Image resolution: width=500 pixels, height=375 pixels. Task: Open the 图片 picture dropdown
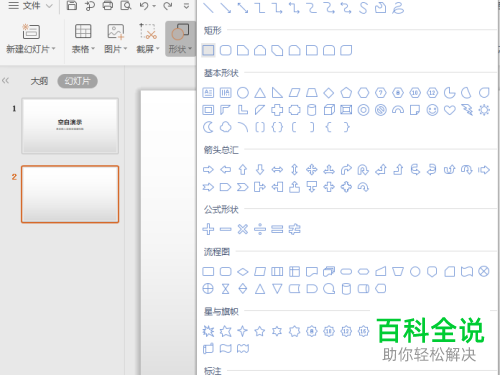point(115,39)
